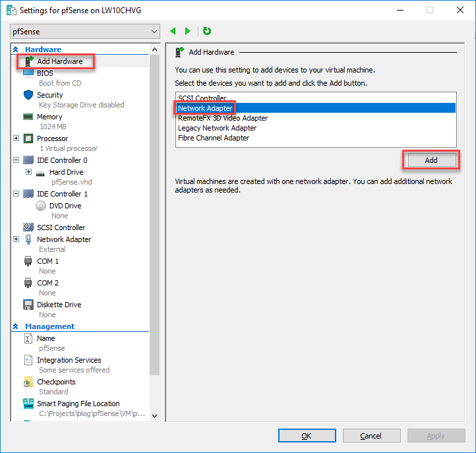
Task: Click the 1 Virtual processor text
Action: [x=69, y=148]
